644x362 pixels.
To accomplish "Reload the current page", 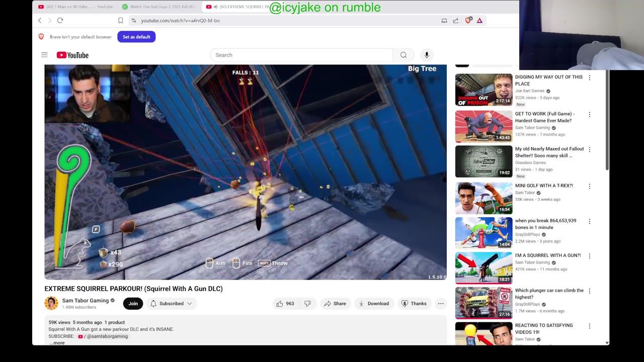I will tap(60, 20).
